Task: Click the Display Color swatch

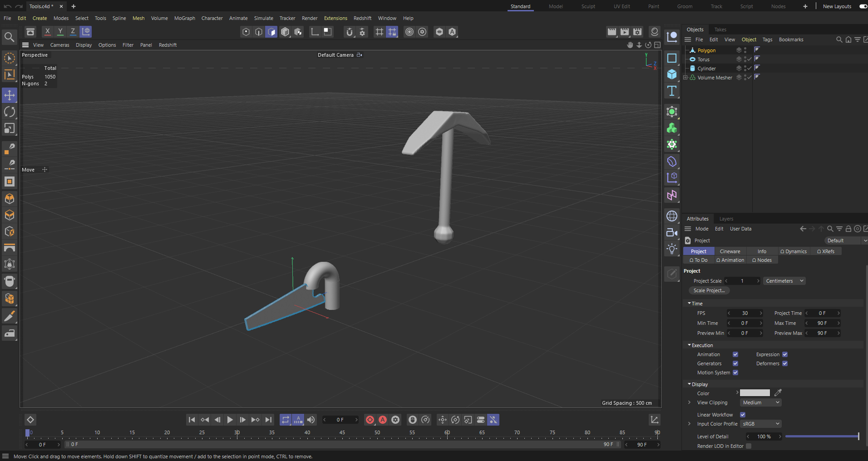Action: click(x=755, y=393)
